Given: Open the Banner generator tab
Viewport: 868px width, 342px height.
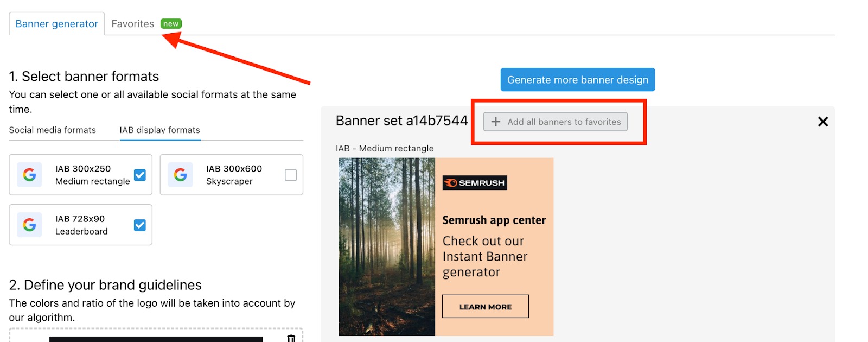Looking at the screenshot, I should click(x=57, y=24).
